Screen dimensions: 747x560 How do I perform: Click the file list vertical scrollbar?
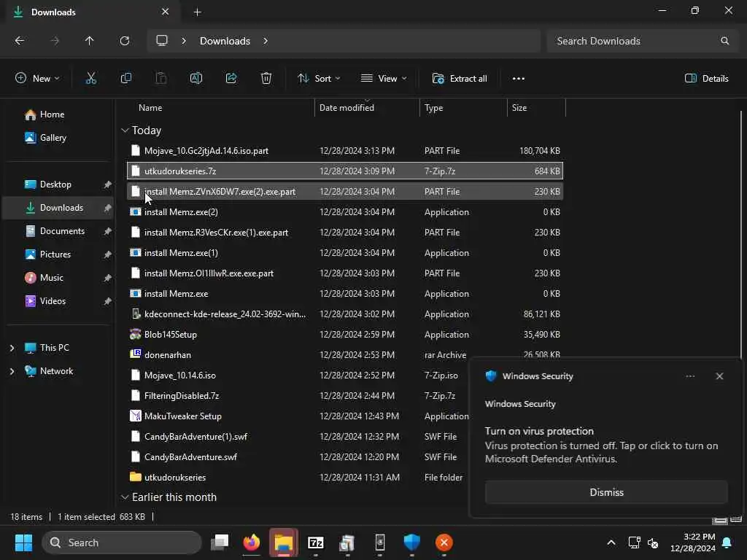coord(741,233)
